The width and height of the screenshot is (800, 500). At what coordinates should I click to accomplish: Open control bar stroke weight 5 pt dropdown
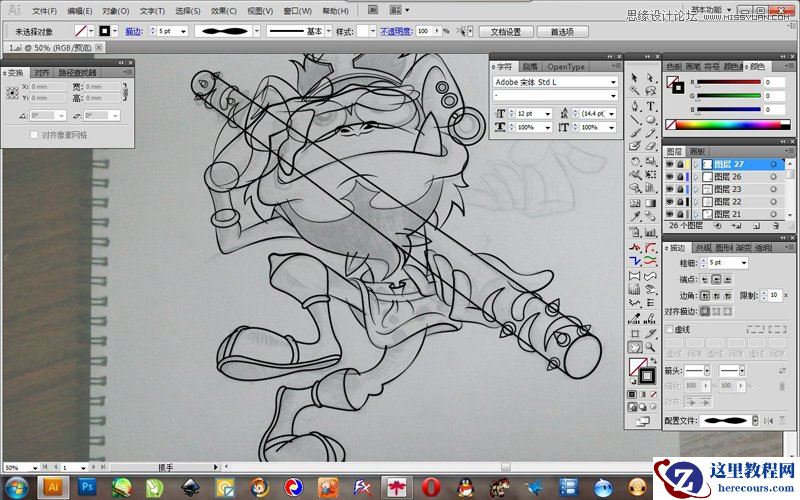(x=184, y=31)
